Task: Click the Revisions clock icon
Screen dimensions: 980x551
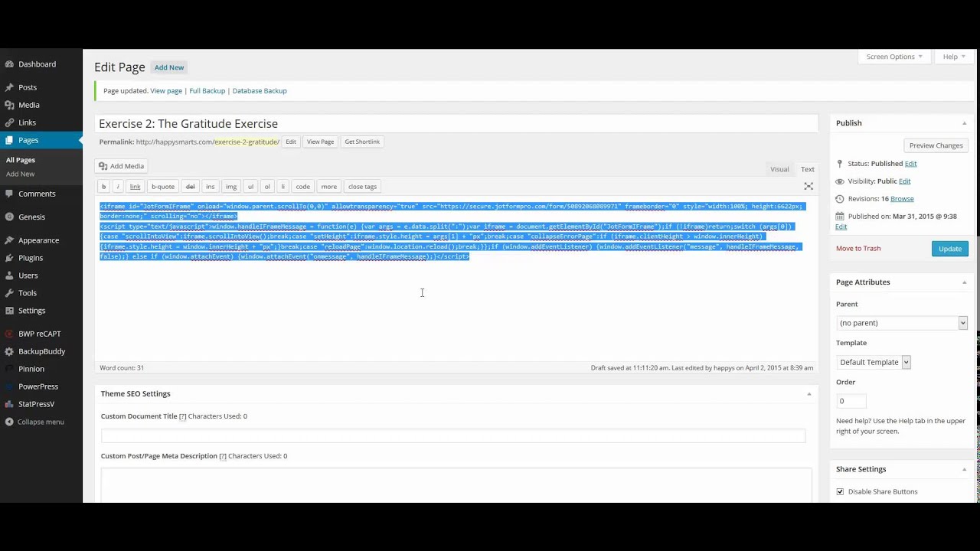Action: click(840, 199)
